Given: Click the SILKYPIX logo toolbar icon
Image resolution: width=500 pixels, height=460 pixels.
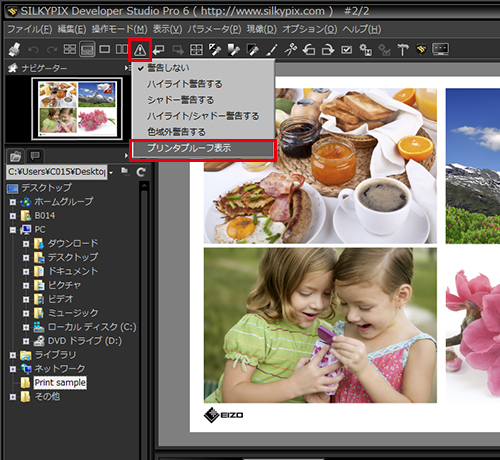Looking at the screenshot, I should click(x=421, y=50).
